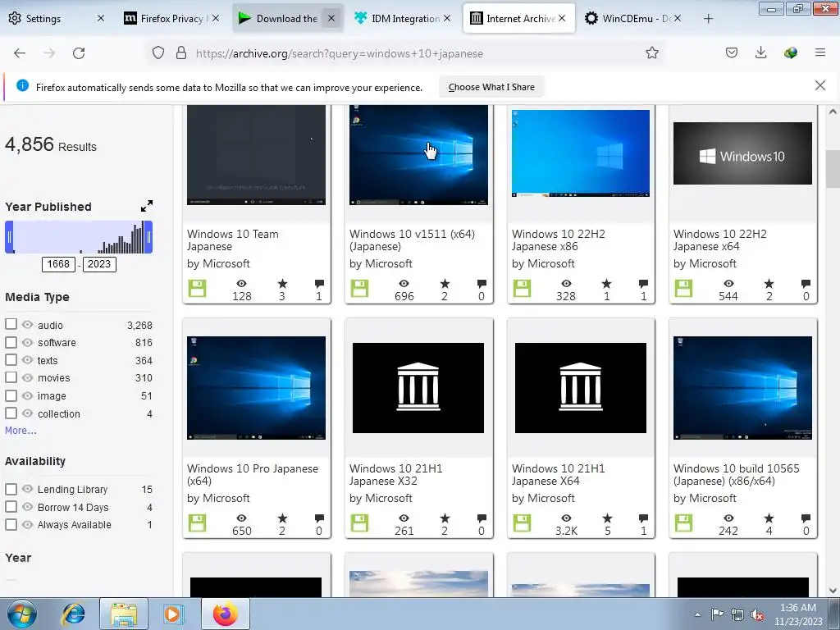
Task: Reload the current page
Action: (79, 53)
